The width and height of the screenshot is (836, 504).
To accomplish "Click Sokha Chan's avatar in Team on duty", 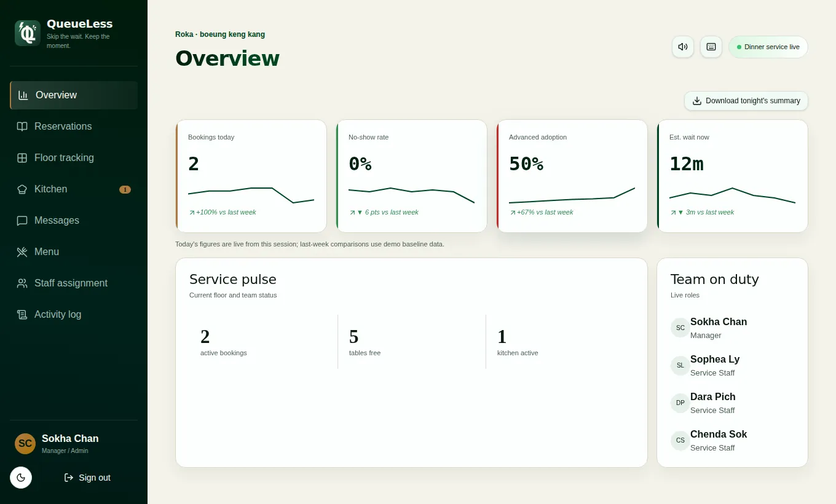I will [x=680, y=328].
